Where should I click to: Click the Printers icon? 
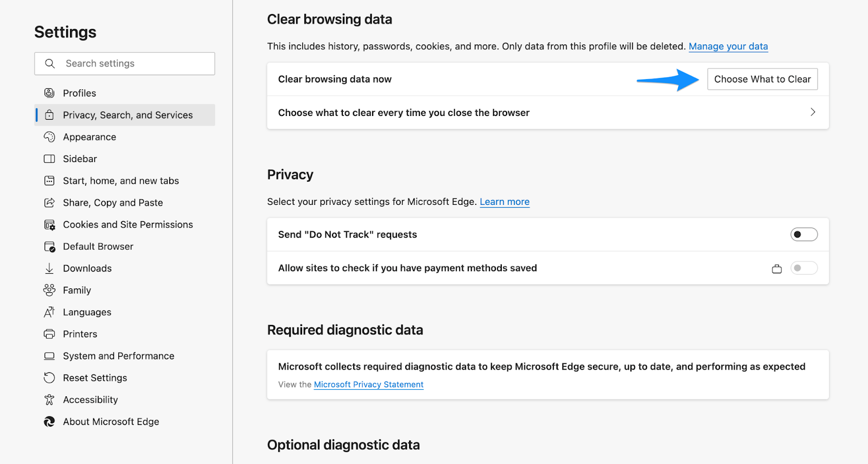coord(49,334)
